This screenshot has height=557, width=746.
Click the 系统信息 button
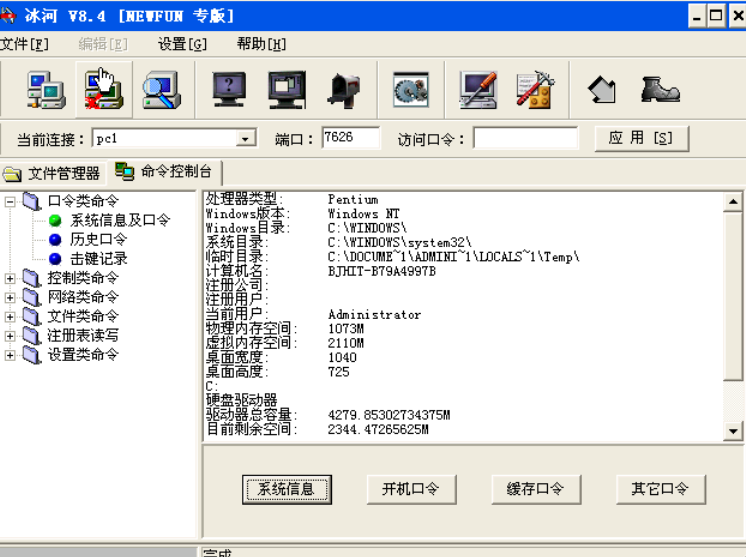pos(286,489)
